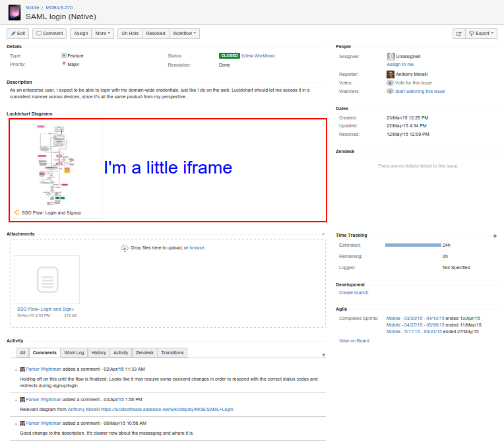Click the Feature issue type icon
The height and width of the screenshot is (442, 504).
tap(64, 55)
